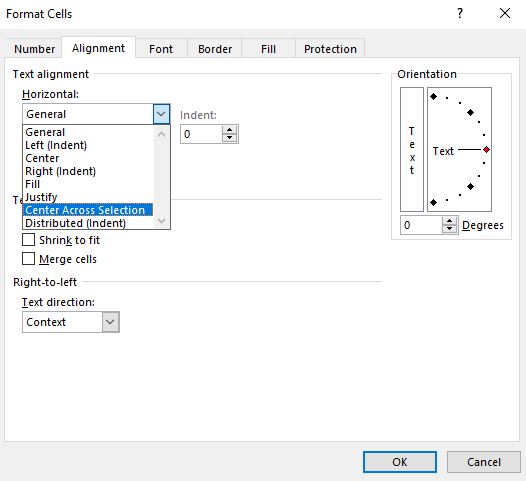Viewport: 526px width, 481px height.
Task: Open the Border tab
Action: [215, 49]
